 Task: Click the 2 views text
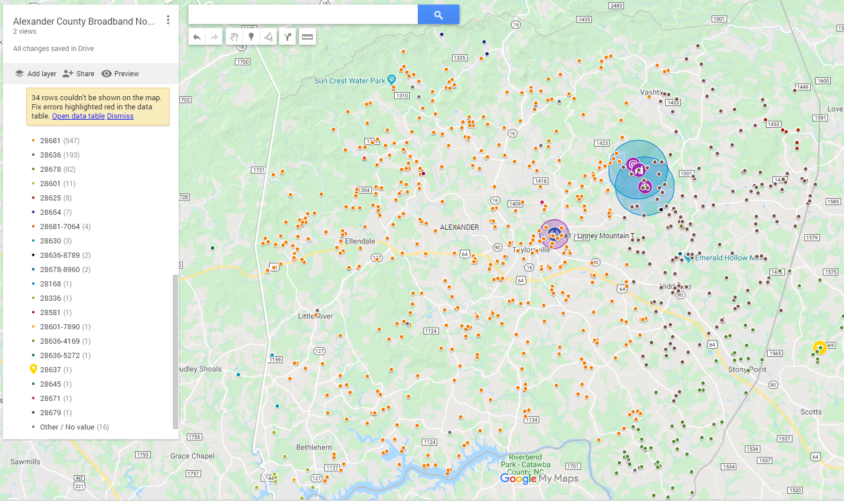25,31
